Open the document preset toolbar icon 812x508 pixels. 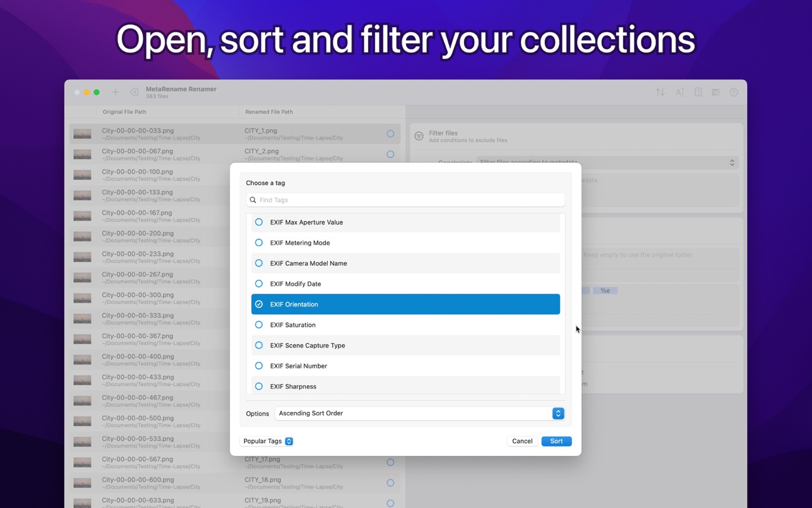tap(698, 92)
